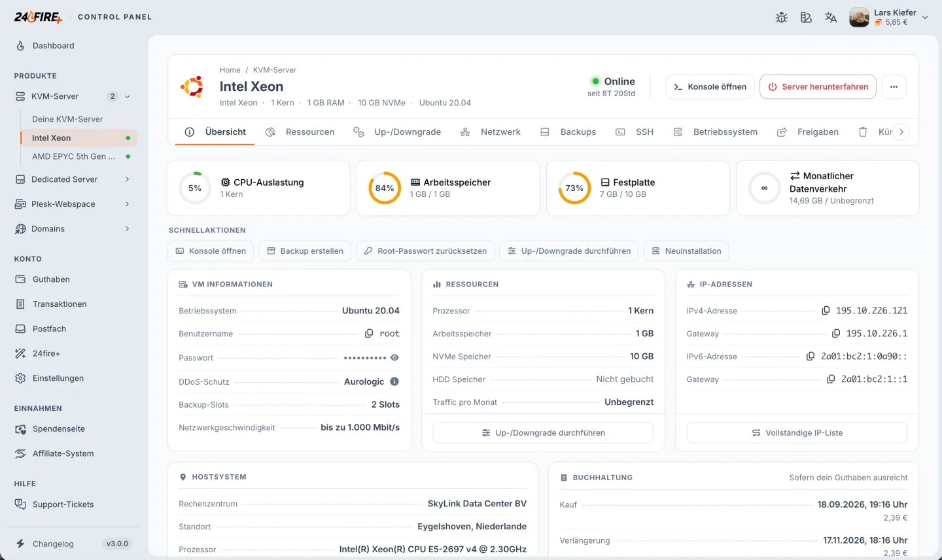Open the language translation icon
Image resolution: width=942 pixels, height=560 pixels.
point(831,18)
